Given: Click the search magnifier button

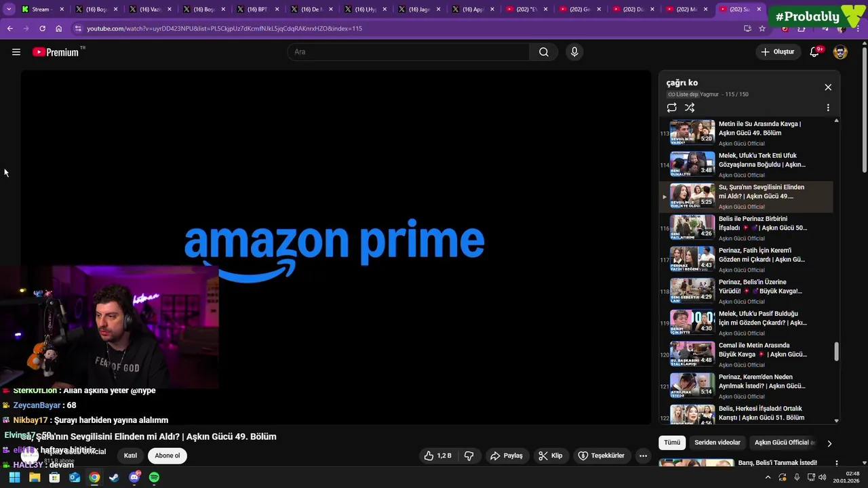Looking at the screenshot, I should click(x=544, y=52).
